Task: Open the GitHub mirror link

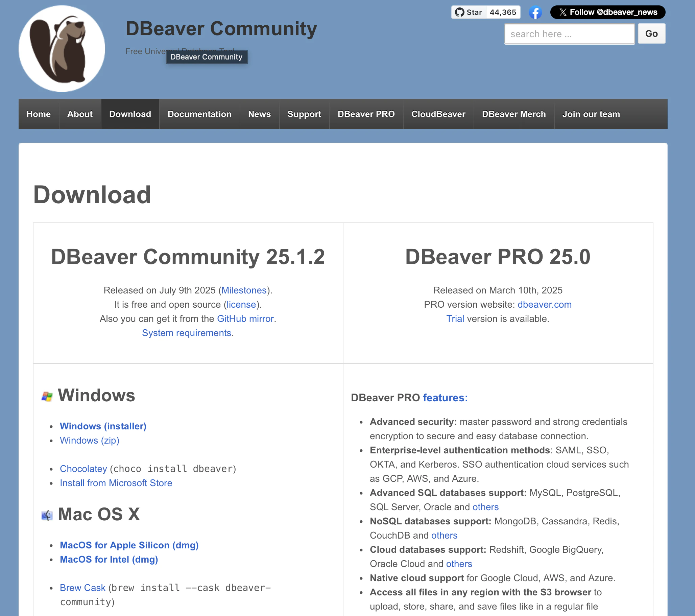Action: 245,319
